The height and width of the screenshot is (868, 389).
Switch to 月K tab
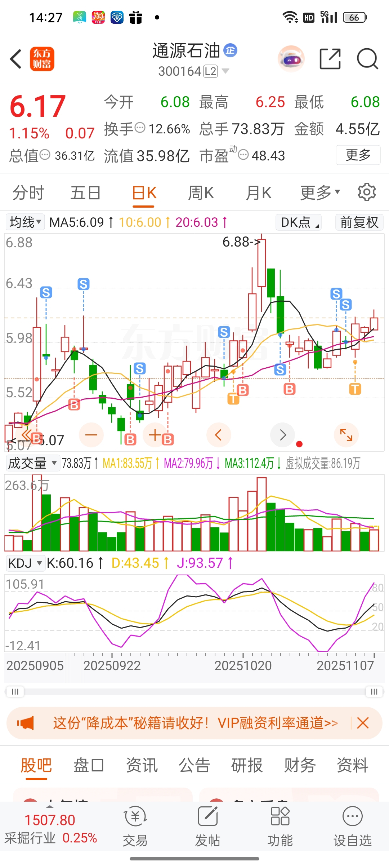point(259,192)
